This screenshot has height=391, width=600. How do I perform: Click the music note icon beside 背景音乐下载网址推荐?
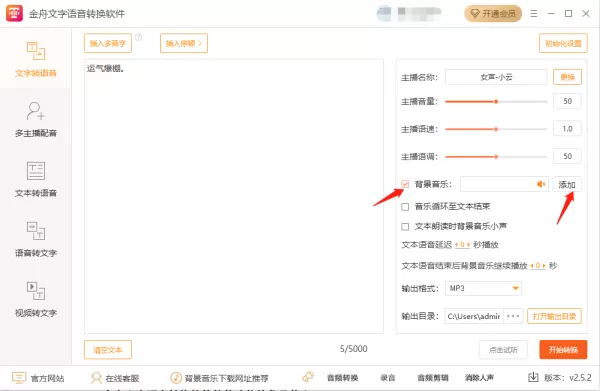[x=176, y=378]
